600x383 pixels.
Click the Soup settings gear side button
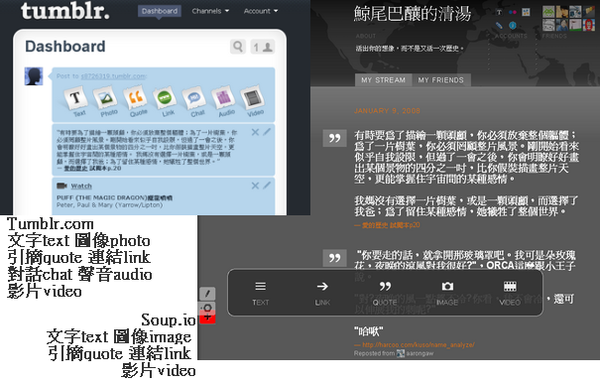tap(207, 307)
